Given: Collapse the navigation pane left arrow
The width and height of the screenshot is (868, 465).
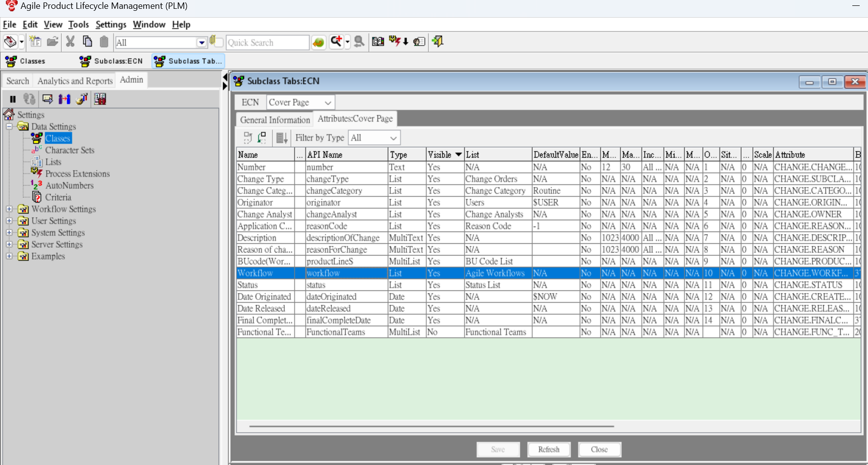Looking at the screenshot, I should [225, 77].
